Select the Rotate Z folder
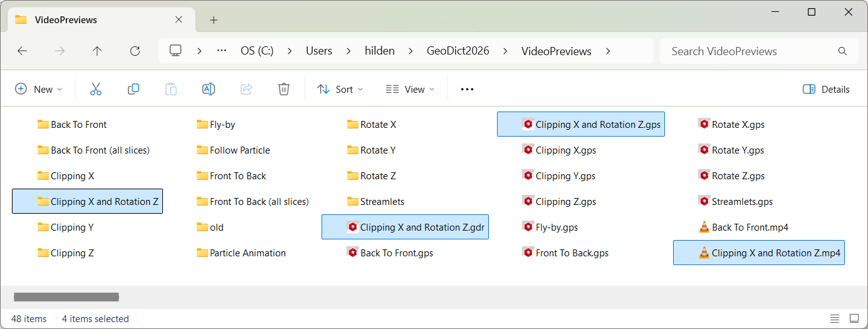 click(x=372, y=175)
